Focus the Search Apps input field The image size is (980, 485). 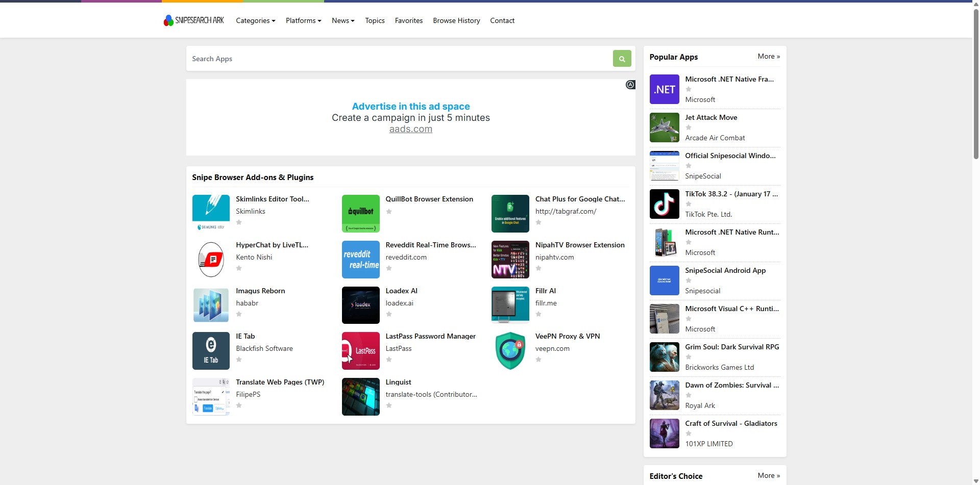tap(399, 59)
